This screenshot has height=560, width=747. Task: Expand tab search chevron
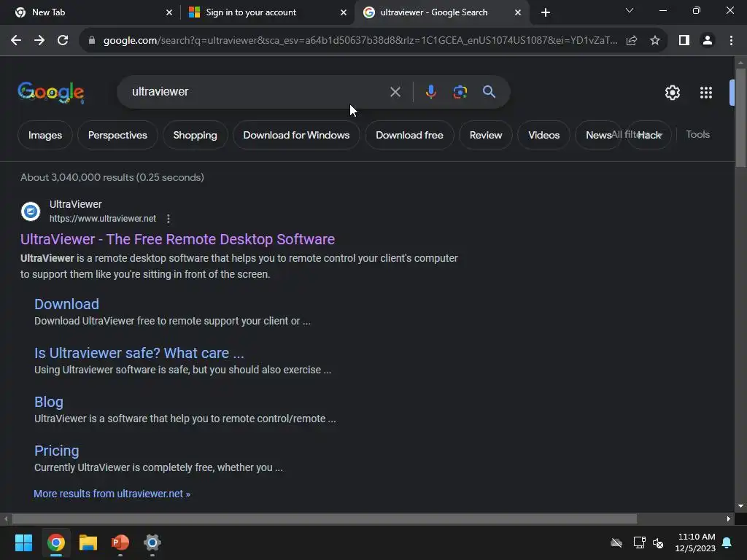(x=630, y=10)
